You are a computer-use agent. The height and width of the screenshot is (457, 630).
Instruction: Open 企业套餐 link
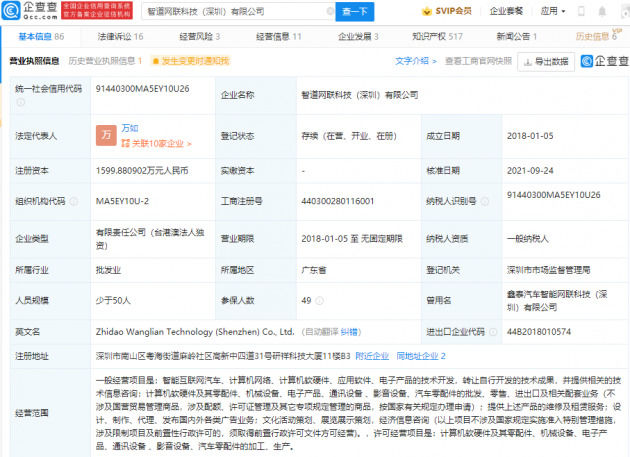506,11
